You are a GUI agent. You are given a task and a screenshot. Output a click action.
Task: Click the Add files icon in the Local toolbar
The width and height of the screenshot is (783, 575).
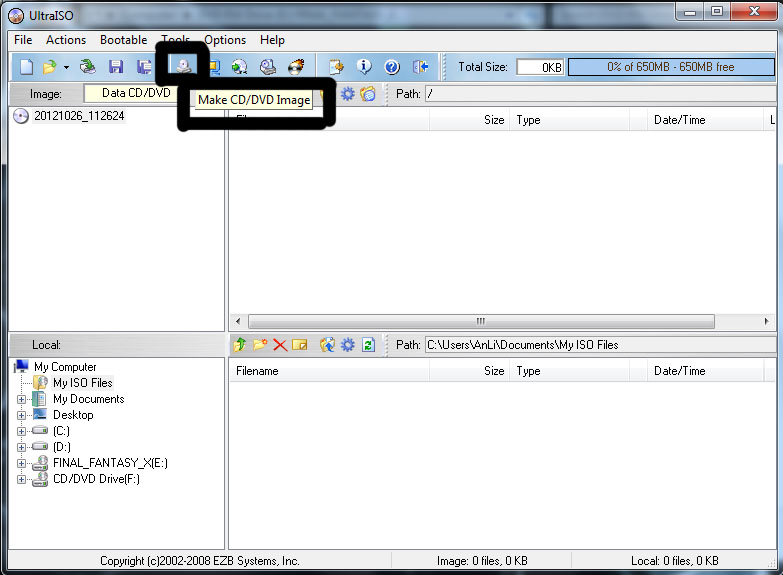pos(328,345)
